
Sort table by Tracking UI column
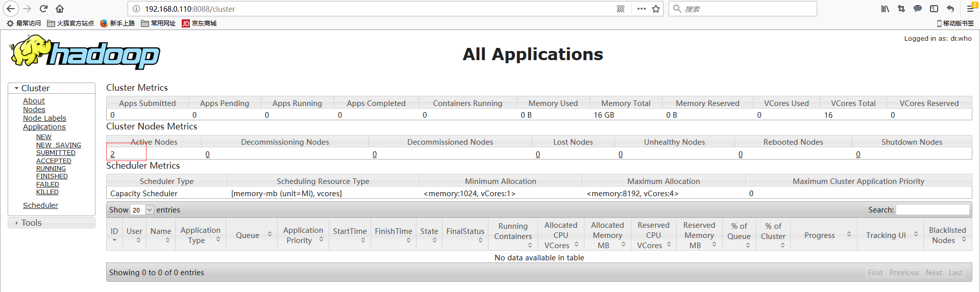890,235
